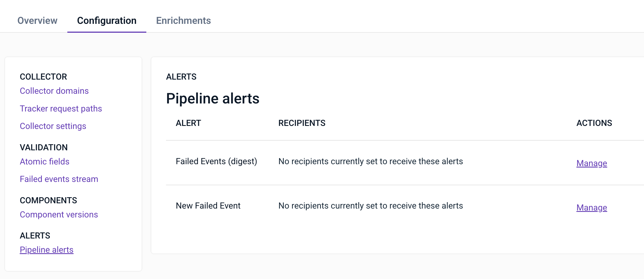The width and height of the screenshot is (644, 279).
Task: Go to Tracker request paths
Action: click(61, 108)
